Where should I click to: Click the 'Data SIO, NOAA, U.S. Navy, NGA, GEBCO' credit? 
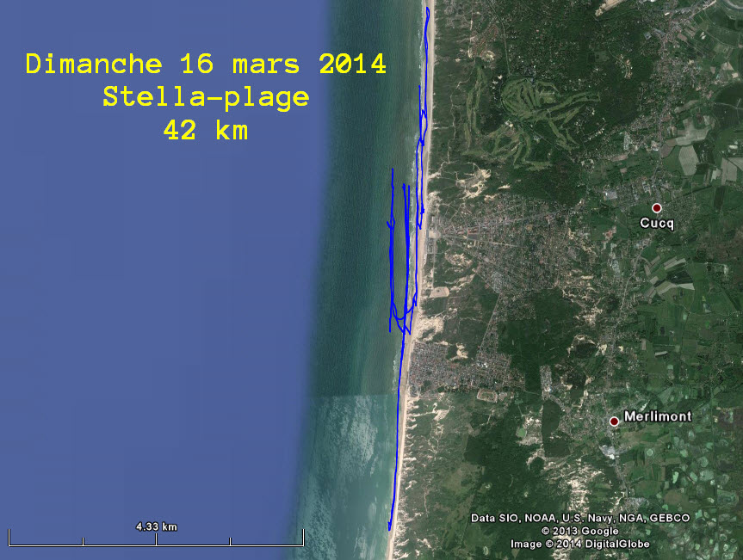(580, 518)
